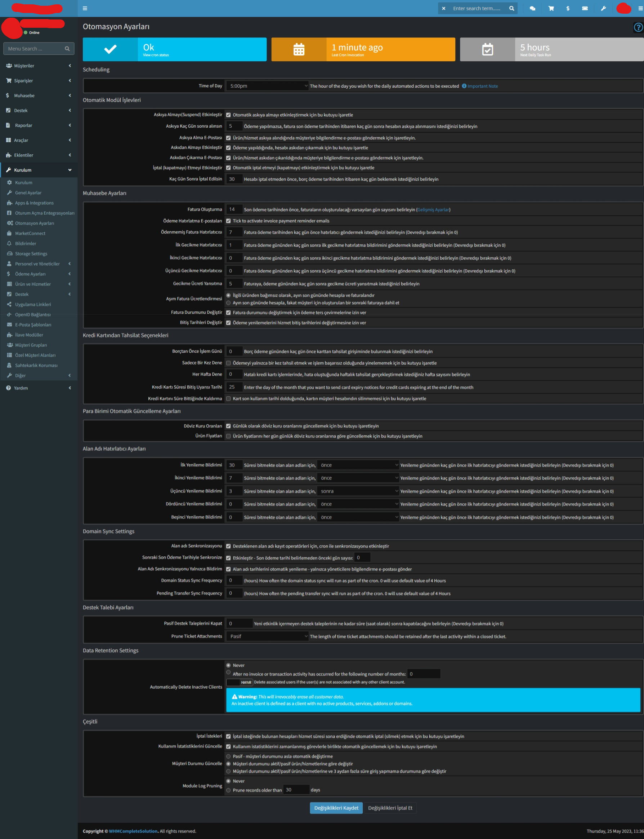Toggle the HAYIR delete associated users switch
The height and width of the screenshot is (839, 644).
coord(239,682)
